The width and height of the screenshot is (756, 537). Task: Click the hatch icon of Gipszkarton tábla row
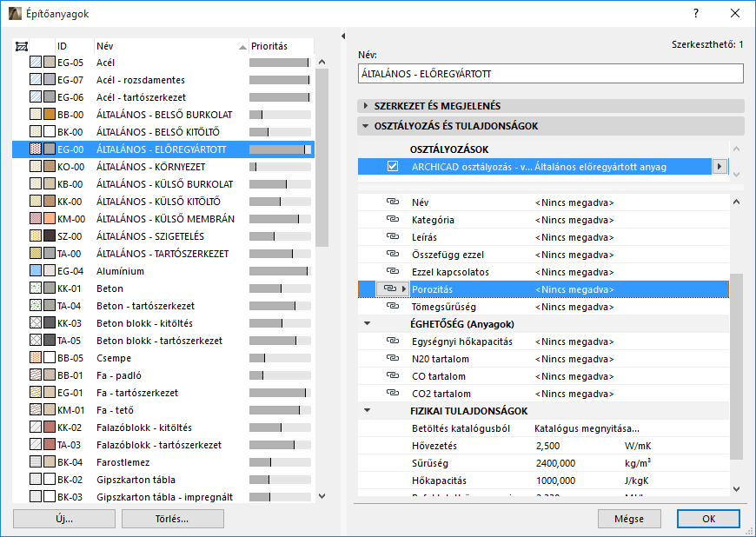tap(36, 479)
